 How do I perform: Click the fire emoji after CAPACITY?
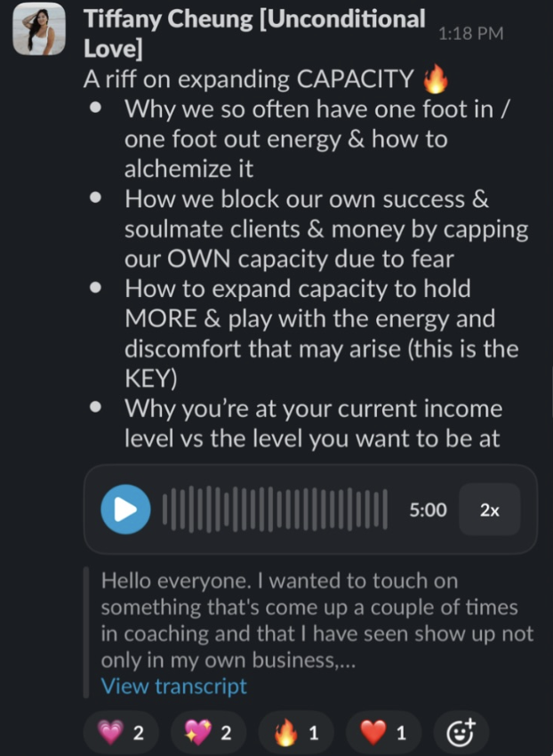[x=436, y=80]
